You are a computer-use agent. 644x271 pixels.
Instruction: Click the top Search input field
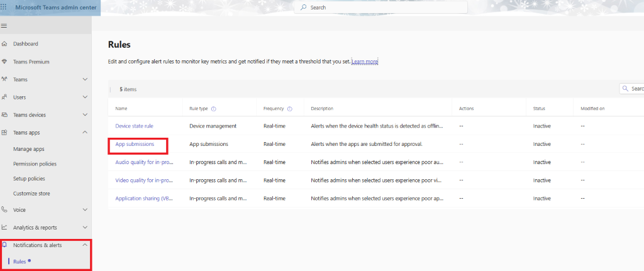pyautogui.click(x=380, y=8)
